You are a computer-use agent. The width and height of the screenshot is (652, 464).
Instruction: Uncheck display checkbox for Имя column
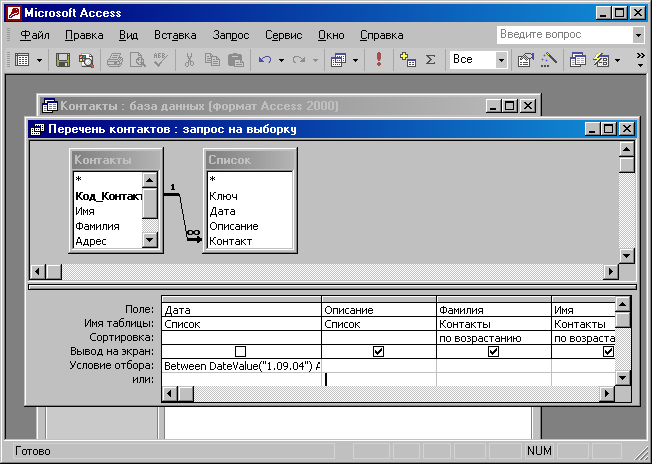tap(608, 352)
